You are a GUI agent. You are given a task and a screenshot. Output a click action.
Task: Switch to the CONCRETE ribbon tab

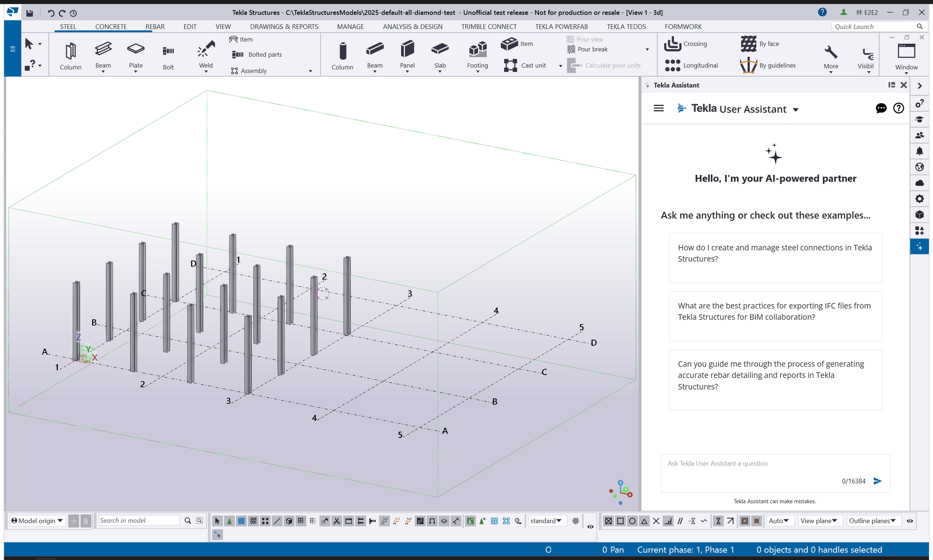click(110, 26)
